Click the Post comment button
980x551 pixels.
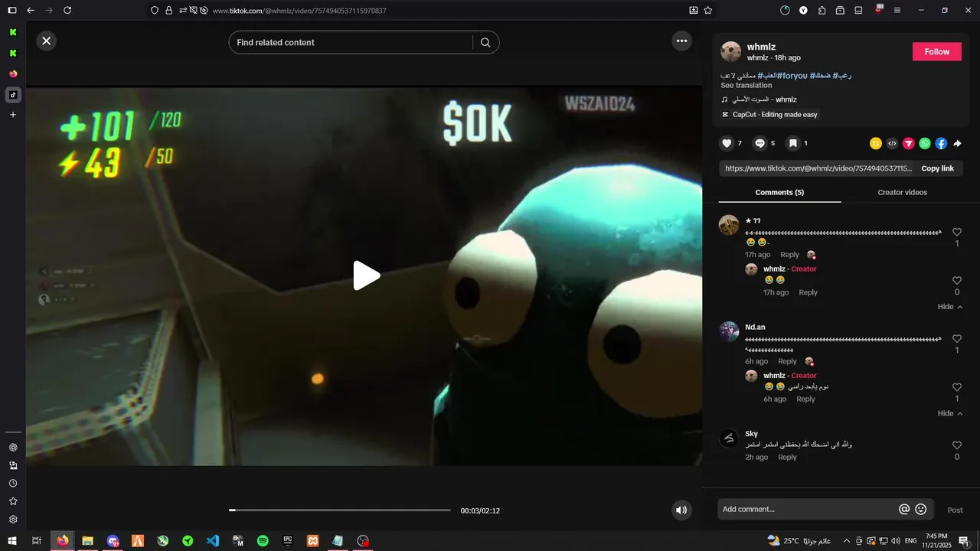click(955, 510)
